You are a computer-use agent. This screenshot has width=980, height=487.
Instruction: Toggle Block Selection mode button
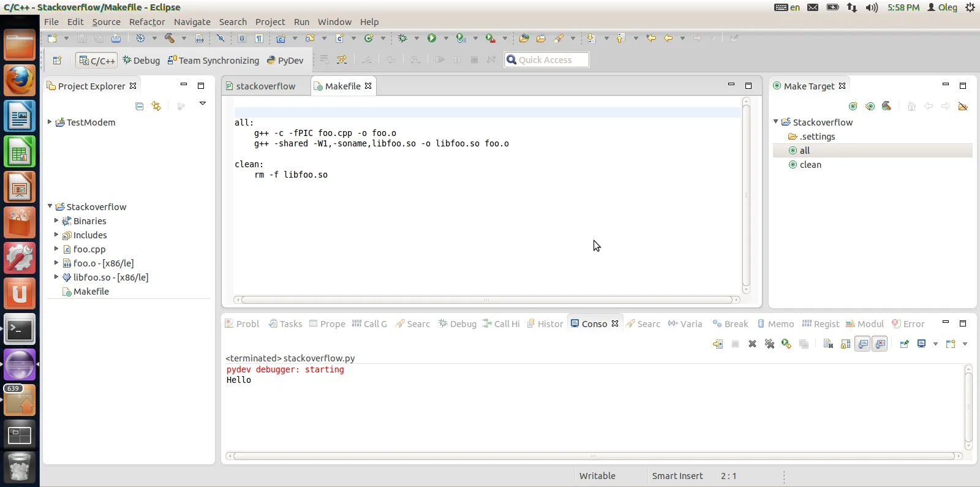(x=242, y=38)
